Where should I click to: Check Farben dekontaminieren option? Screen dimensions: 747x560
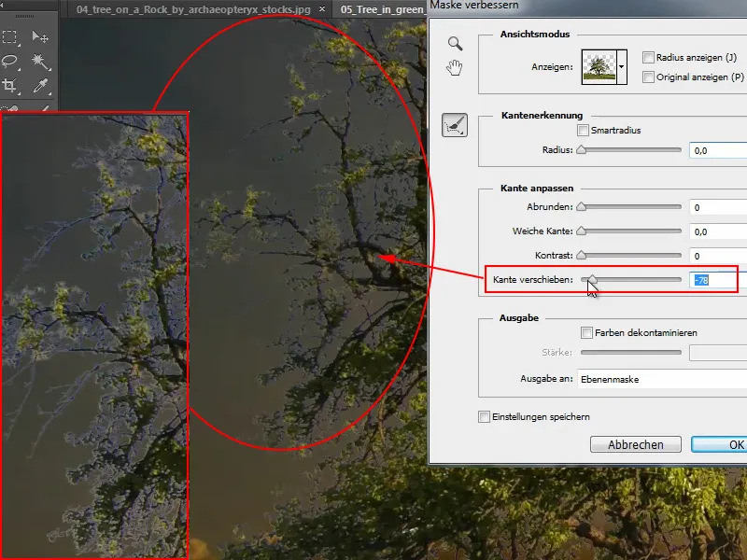pos(586,332)
